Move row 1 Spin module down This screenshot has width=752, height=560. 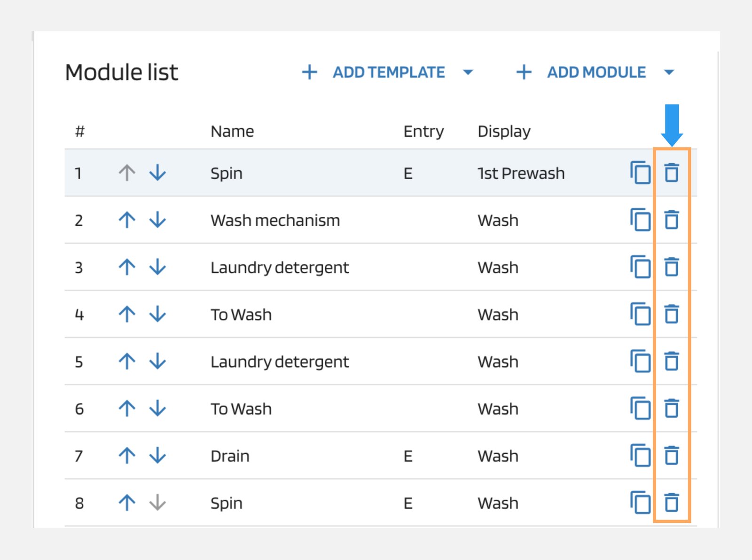157,173
